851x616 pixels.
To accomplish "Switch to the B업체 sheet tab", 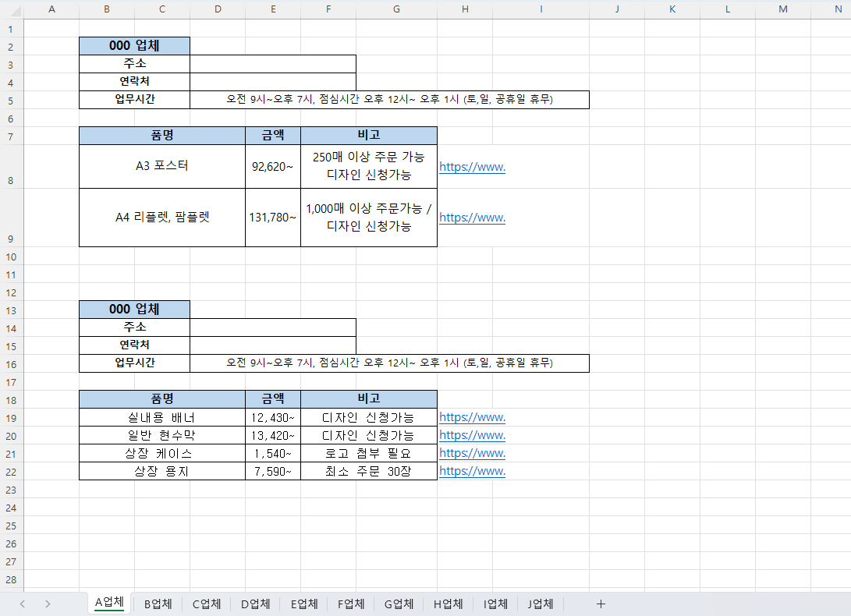I will click(x=157, y=604).
